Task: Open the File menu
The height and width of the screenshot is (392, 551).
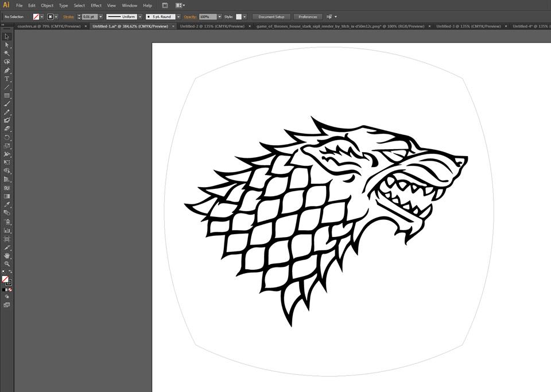Action: pos(20,5)
